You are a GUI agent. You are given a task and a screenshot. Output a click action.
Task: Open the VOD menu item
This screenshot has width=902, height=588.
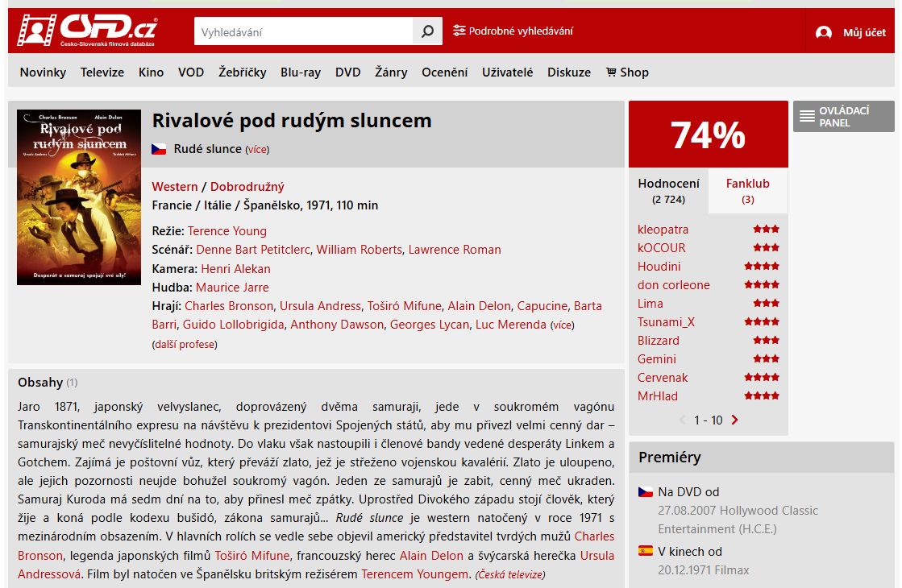(191, 72)
